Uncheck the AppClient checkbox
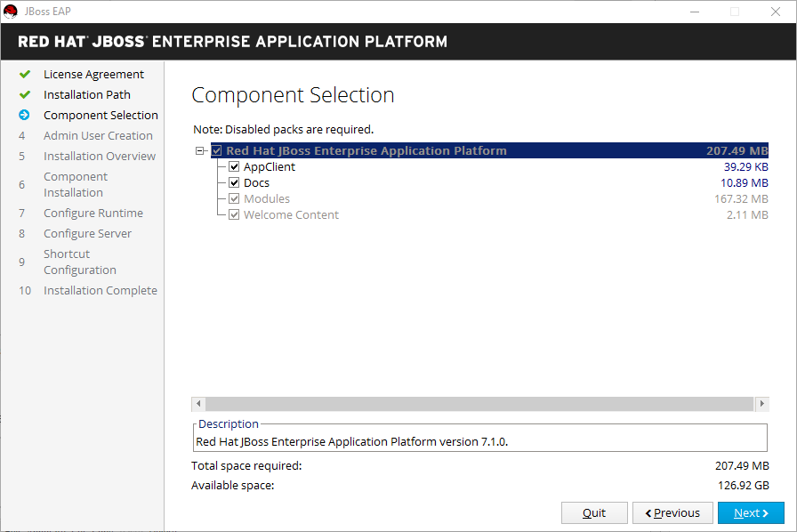This screenshot has width=797, height=532. [x=234, y=166]
